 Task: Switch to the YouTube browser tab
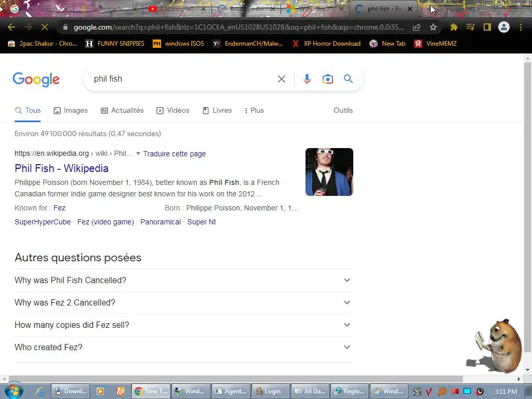pyautogui.click(x=176, y=9)
